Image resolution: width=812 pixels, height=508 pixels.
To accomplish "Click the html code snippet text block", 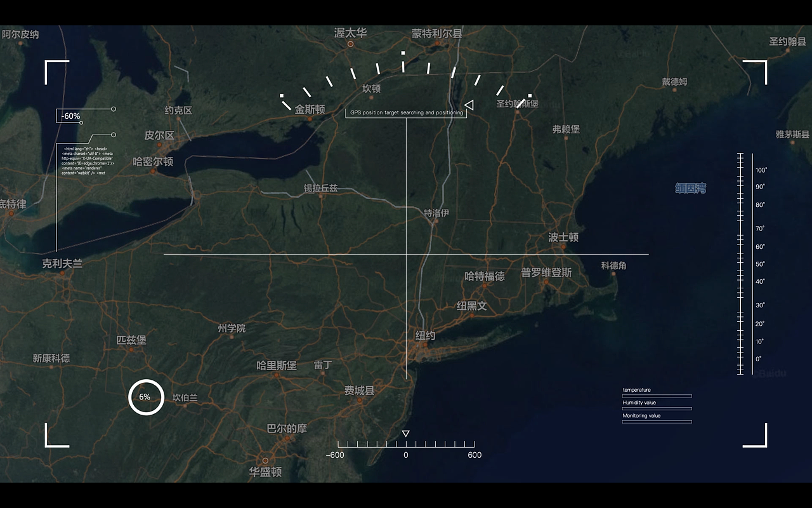I will point(88,160).
